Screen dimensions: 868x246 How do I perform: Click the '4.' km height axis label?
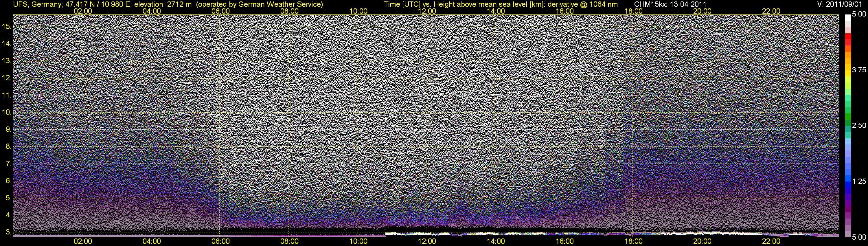pyautogui.click(x=8, y=215)
